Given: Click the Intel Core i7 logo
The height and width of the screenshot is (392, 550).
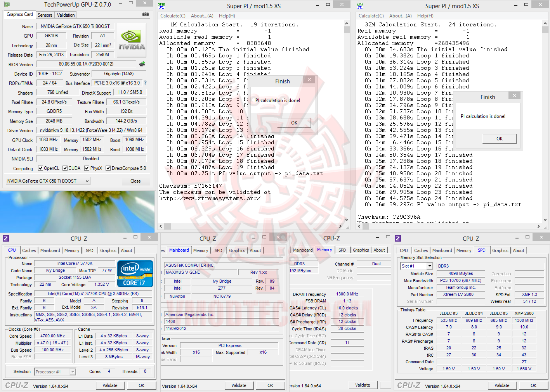Looking at the screenshot, I should click(x=135, y=274).
